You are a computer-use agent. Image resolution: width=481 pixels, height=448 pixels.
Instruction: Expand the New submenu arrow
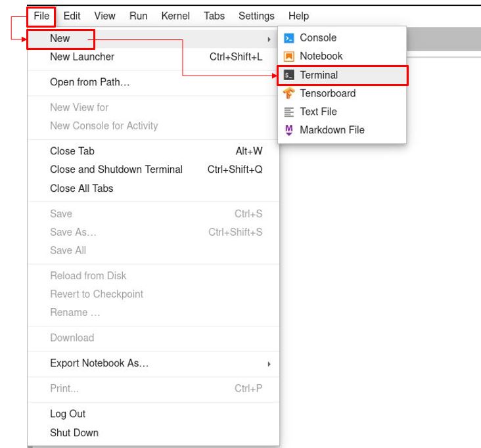(x=269, y=39)
